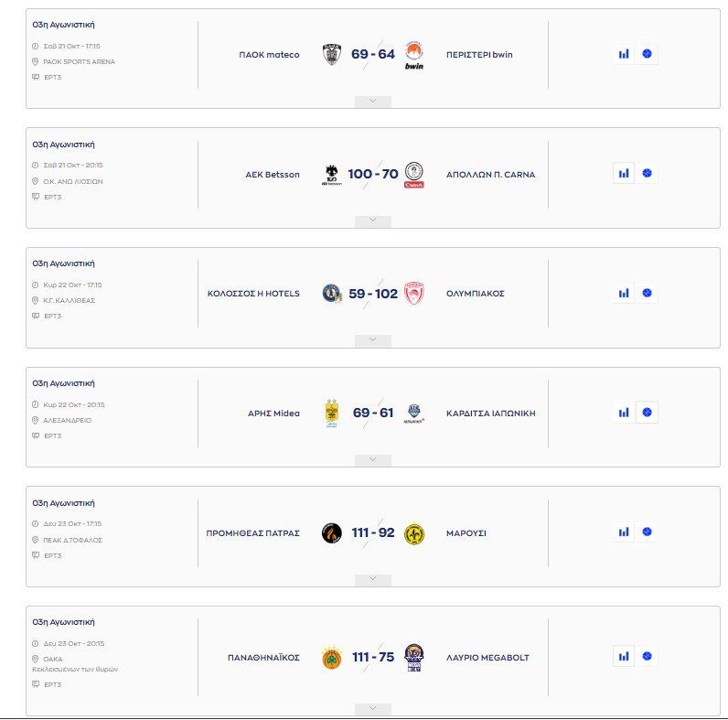Screen dimensions: 728x720
Task: Click the 100 - 70 score
Action: [x=373, y=174]
